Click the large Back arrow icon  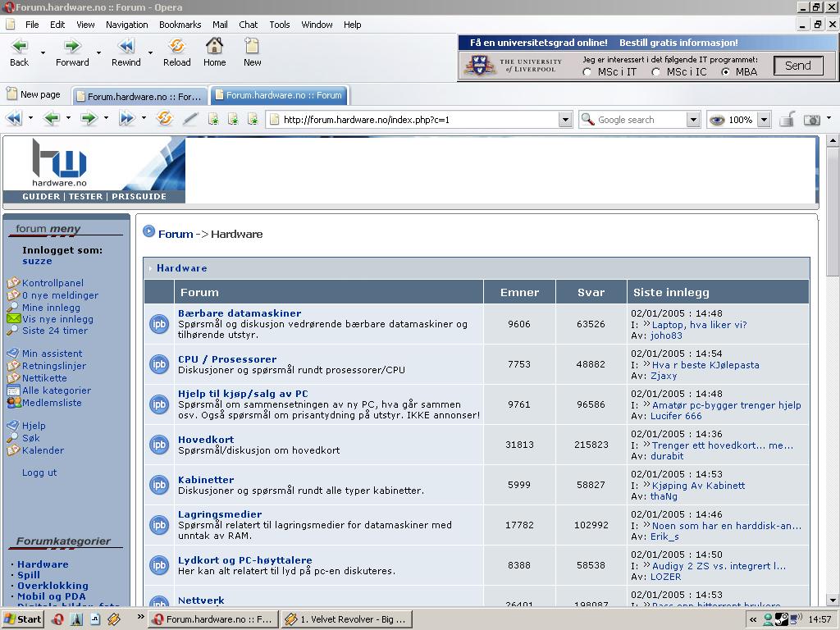click(x=20, y=46)
